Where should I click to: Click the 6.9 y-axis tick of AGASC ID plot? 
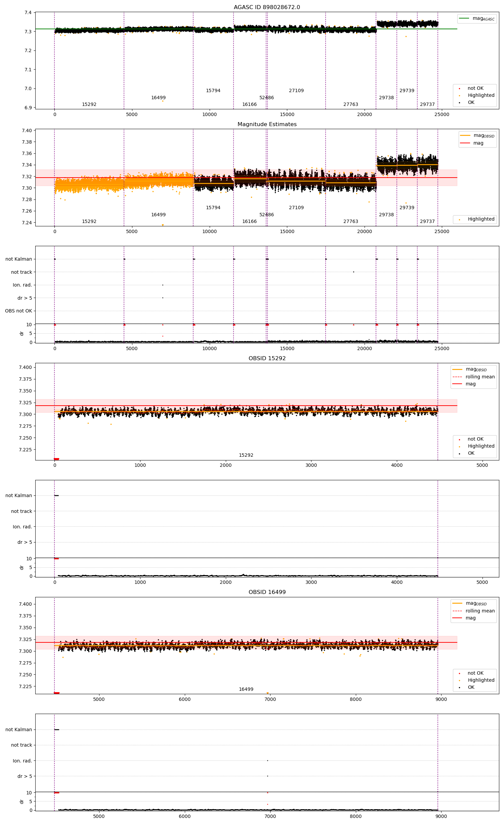pyautogui.click(x=28, y=108)
